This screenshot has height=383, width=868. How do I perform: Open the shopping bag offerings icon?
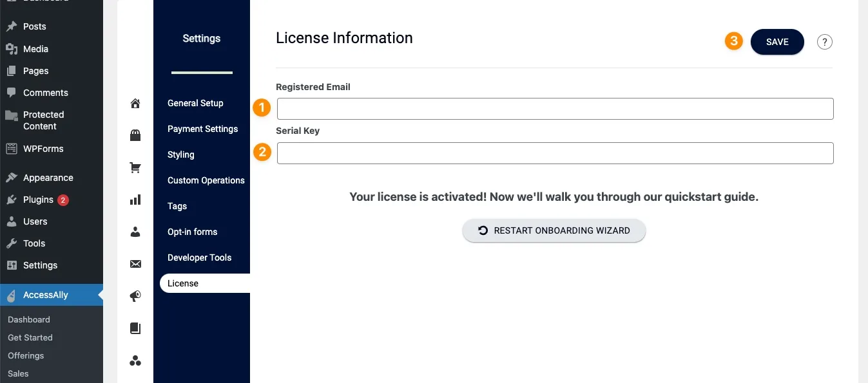[x=135, y=135]
